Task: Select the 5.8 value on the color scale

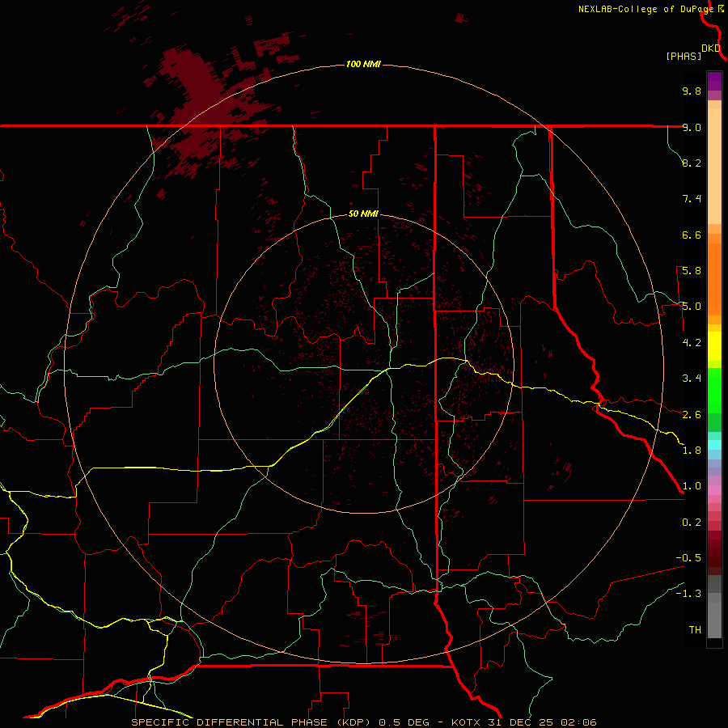Action: [x=692, y=271]
